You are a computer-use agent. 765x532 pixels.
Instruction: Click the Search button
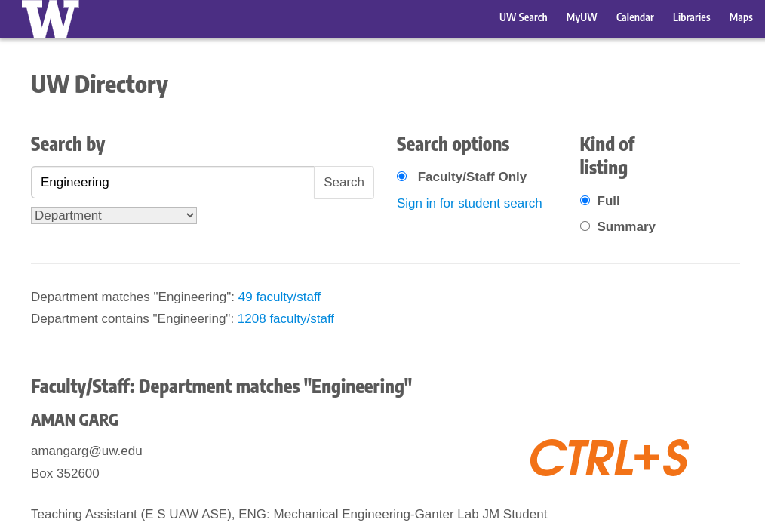click(x=344, y=183)
